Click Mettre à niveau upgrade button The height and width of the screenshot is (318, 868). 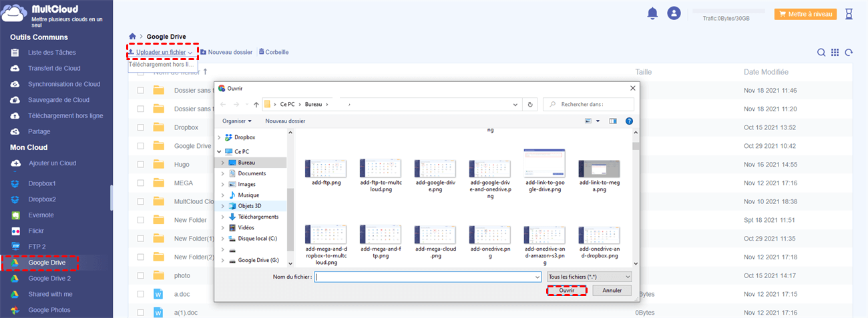805,13
